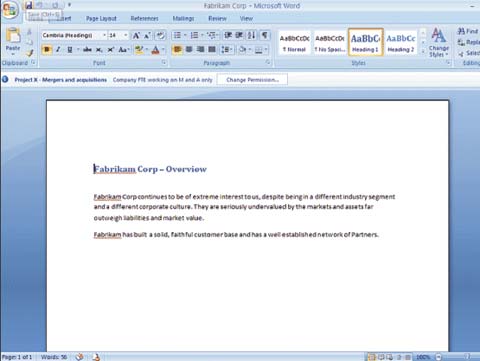Screen dimensions: 480x361
Task: Save the document with the Save icon
Action: 29,5
